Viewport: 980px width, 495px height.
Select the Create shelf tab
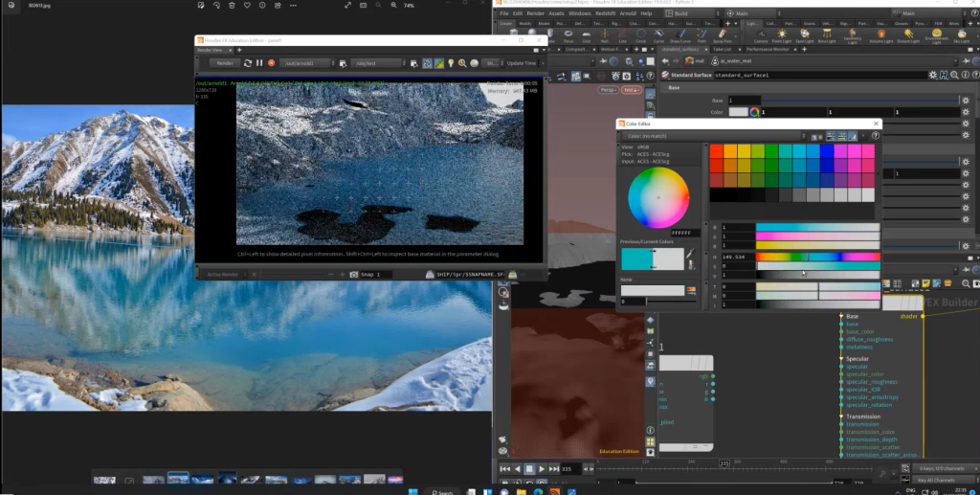click(x=505, y=24)
